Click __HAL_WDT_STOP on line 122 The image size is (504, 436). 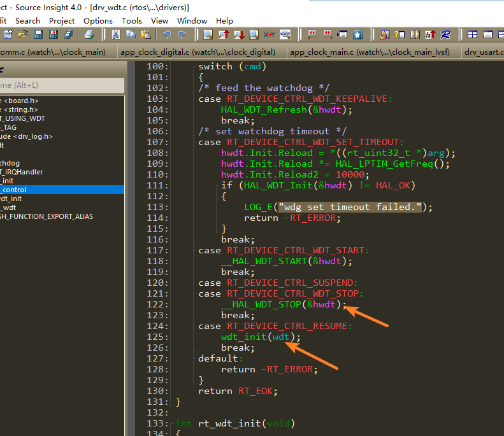click(x=261, y=304)
